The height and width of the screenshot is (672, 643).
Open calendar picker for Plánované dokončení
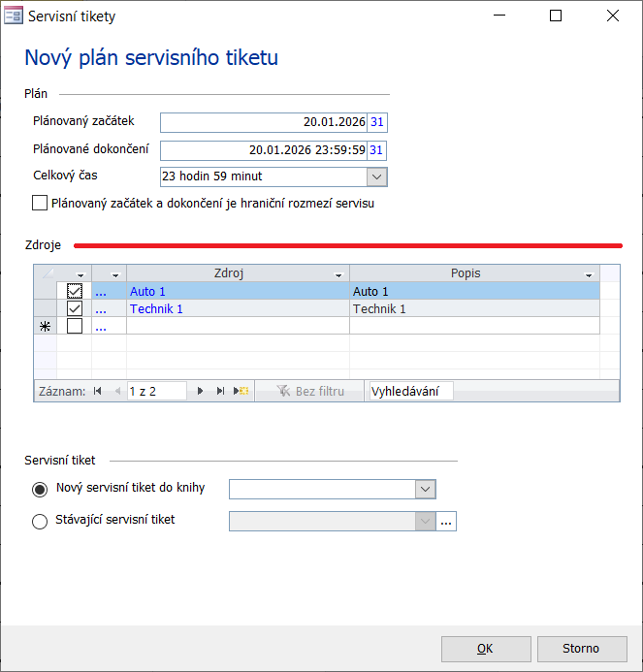[377, 150]
